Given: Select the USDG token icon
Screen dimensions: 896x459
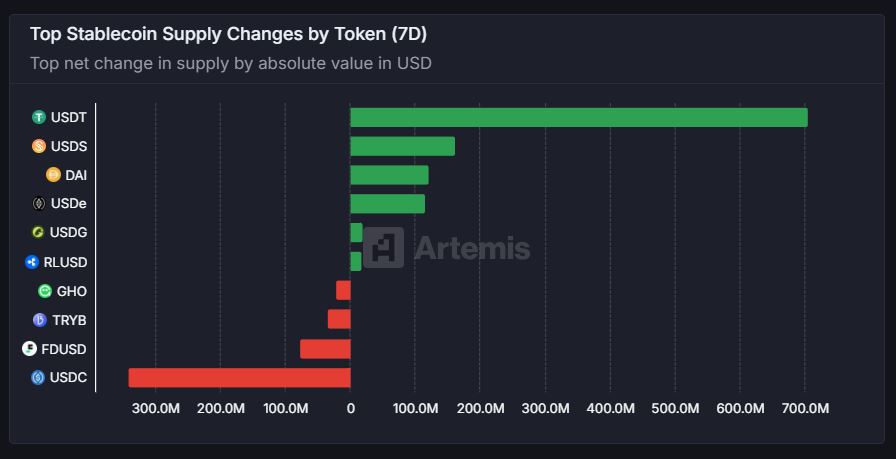Looking at the screenshot, I should (39, 233).
